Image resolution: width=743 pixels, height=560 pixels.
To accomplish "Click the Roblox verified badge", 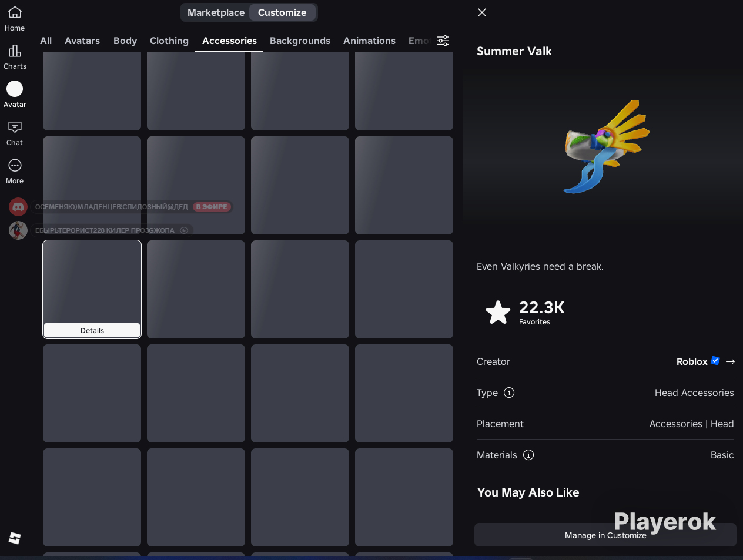I will click(715, 361).
